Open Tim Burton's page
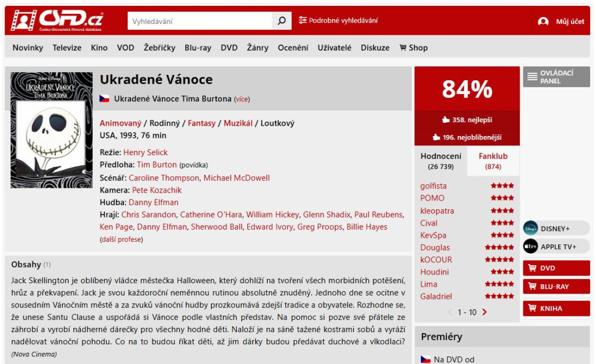Viewport: 596px width, 364px height. click(157, 165)
